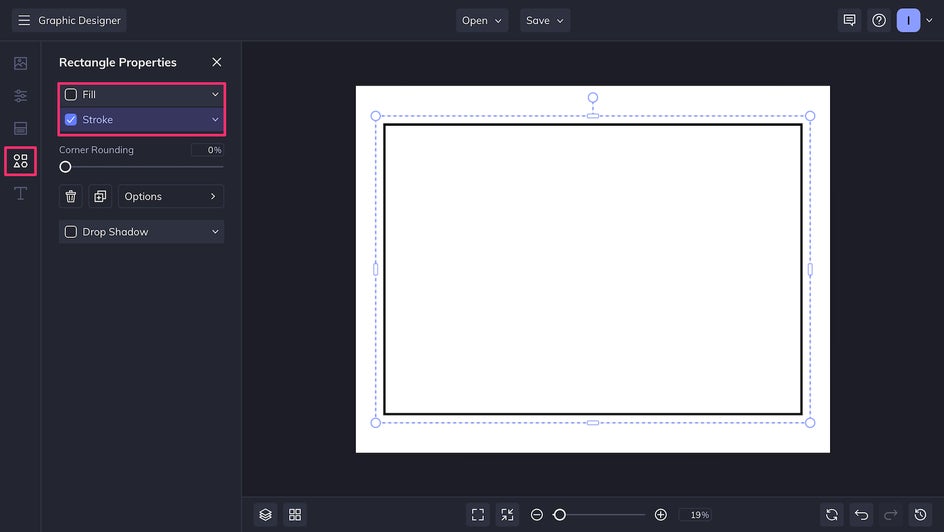944x532 pixels.
Task: Zoom in with the plus icon
Action: coord(660,515)
